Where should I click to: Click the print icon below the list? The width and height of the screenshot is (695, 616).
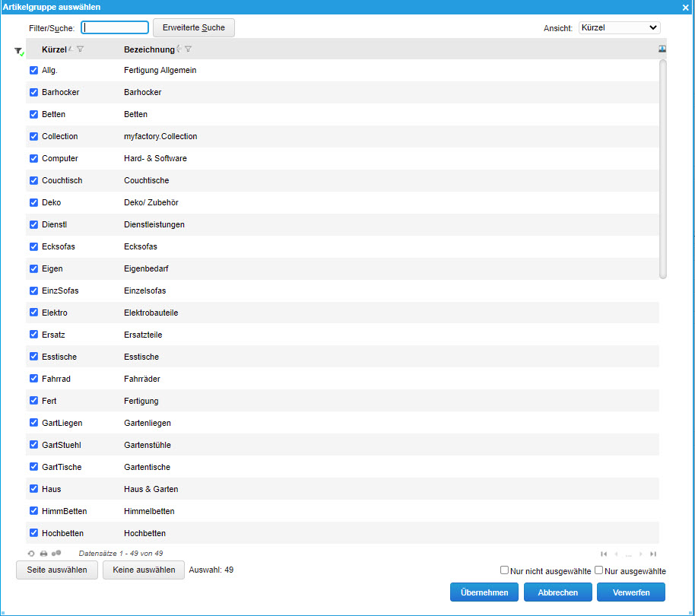[x=43, y=554]
